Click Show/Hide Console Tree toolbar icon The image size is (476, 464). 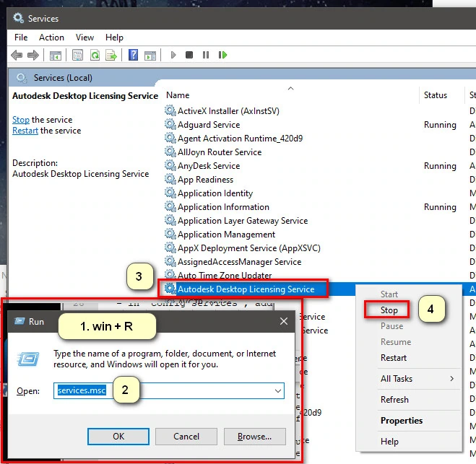(55, 56)
